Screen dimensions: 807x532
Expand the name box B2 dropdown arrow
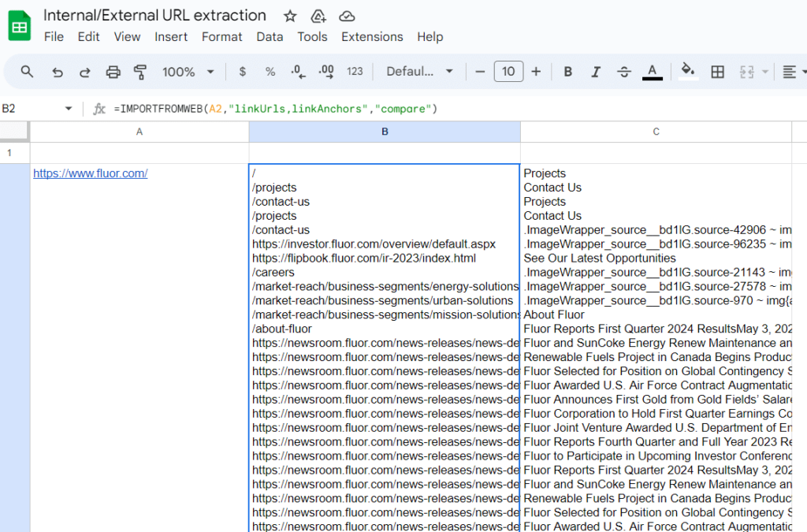point(69,109)
